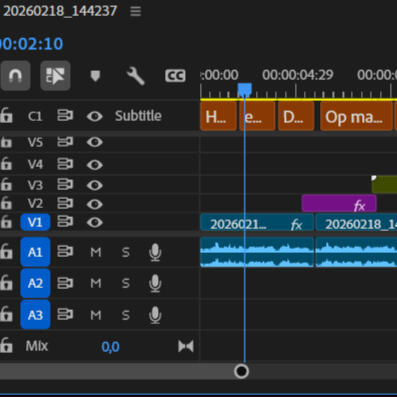This screenshot has width=397, height=397.
Task: Toggle sync lock for A3 track
Action: [65, 314]
